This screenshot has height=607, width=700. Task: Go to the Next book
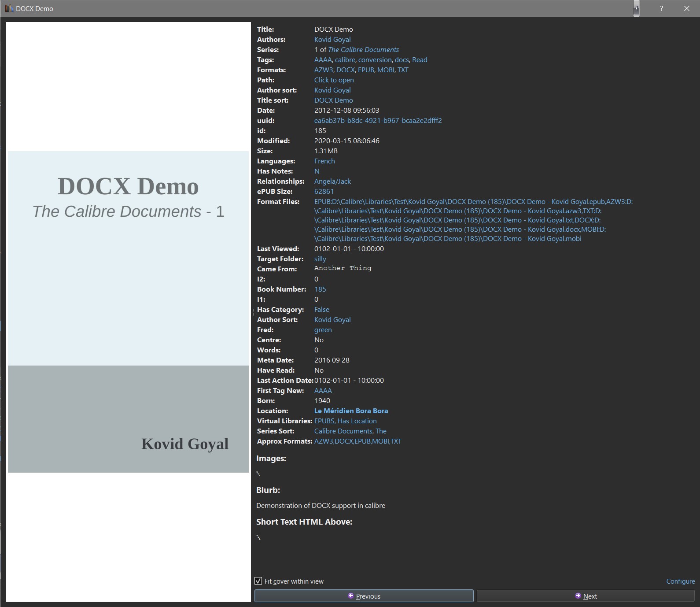pyautogui.click(x=586, y=596)
